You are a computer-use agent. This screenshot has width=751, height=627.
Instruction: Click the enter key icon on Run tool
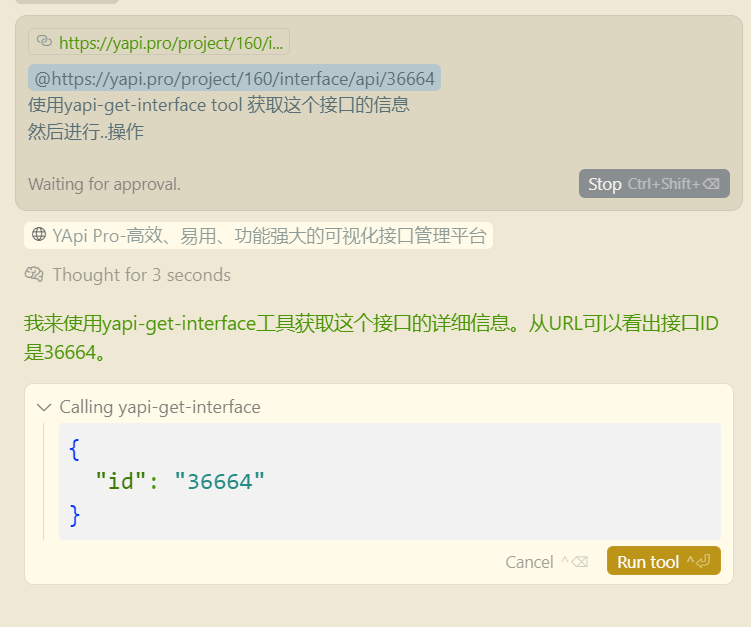click(x=703, y=562)
